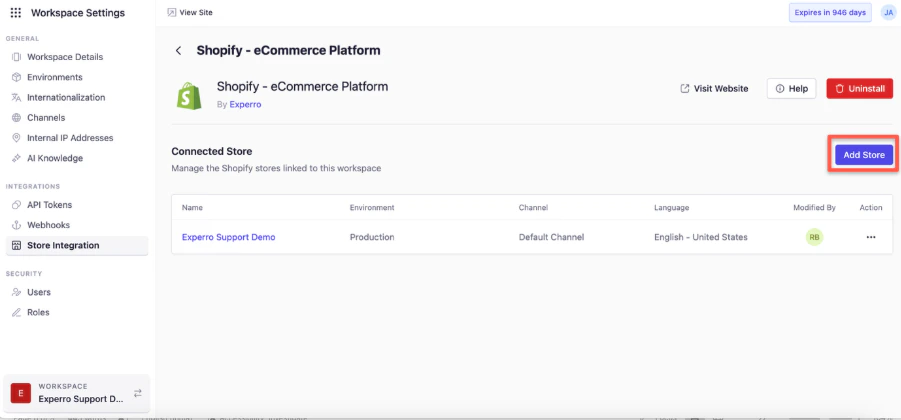
Task: Open Visit Website link
Action: (x=714, y=89)
